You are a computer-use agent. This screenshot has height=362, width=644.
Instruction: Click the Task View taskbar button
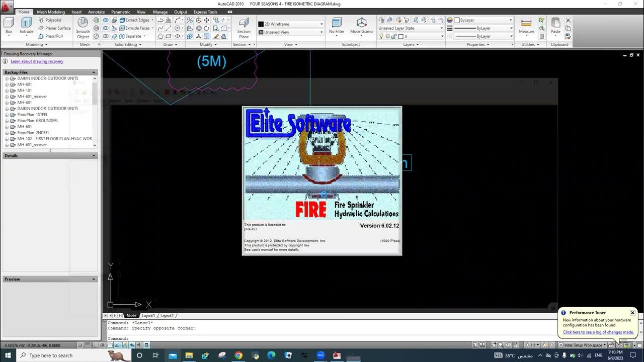coord(156,355)
